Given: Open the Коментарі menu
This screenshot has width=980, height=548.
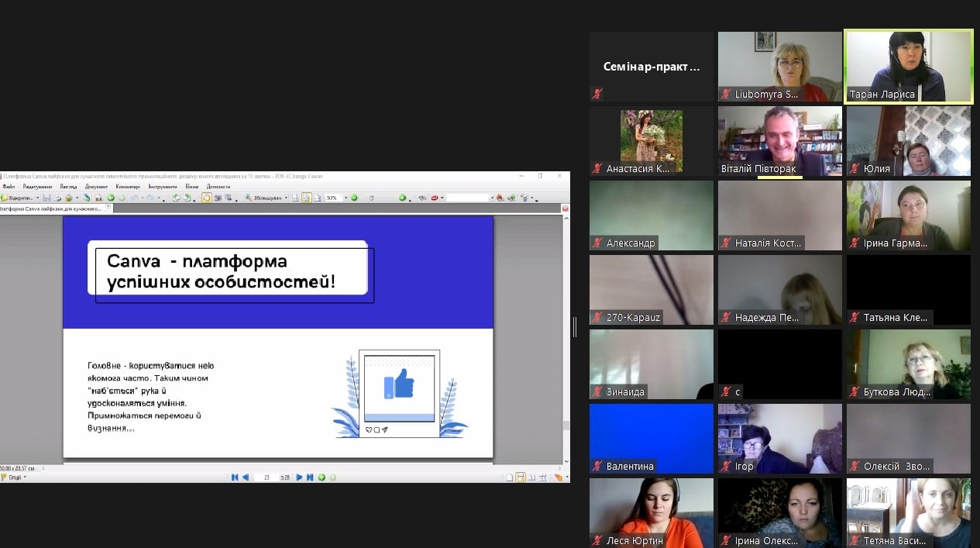Looking at the screenshot, I should 128,187.
